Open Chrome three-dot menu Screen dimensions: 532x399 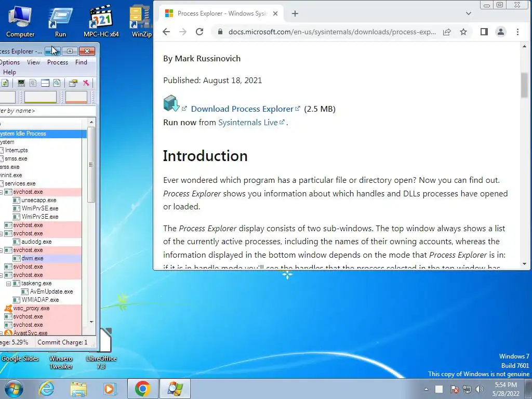point(518,32)
